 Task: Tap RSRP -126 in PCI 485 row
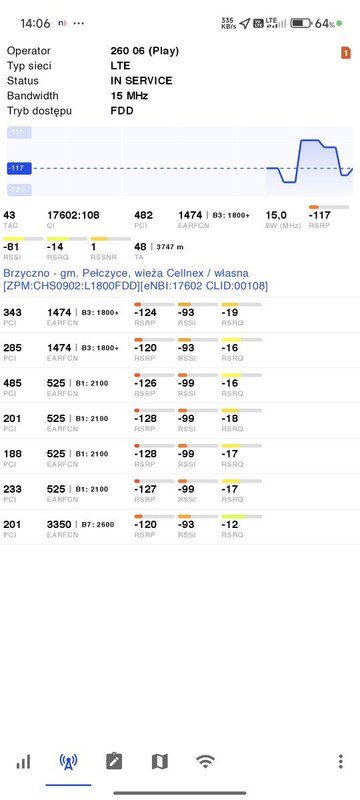(x=145, y=383)
